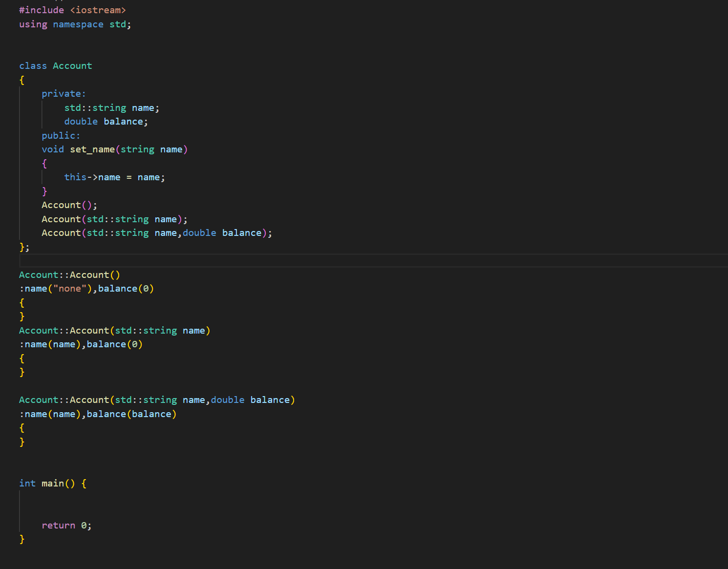Image resolution: width=728 pixels, height=569 pixels.
Task: Click the "private:" access label
Action: 64,94
